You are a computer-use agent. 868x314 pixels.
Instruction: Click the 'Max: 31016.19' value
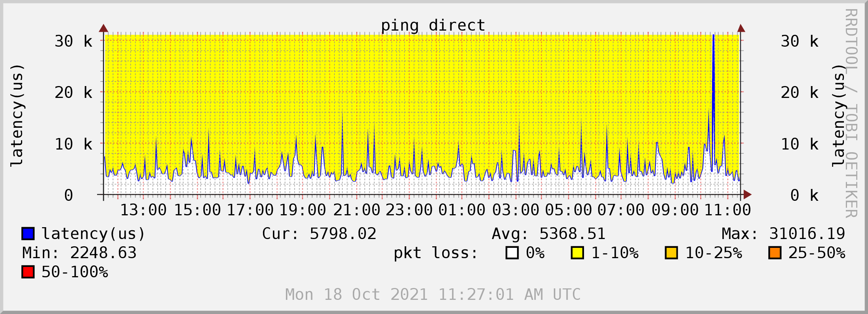784,234
